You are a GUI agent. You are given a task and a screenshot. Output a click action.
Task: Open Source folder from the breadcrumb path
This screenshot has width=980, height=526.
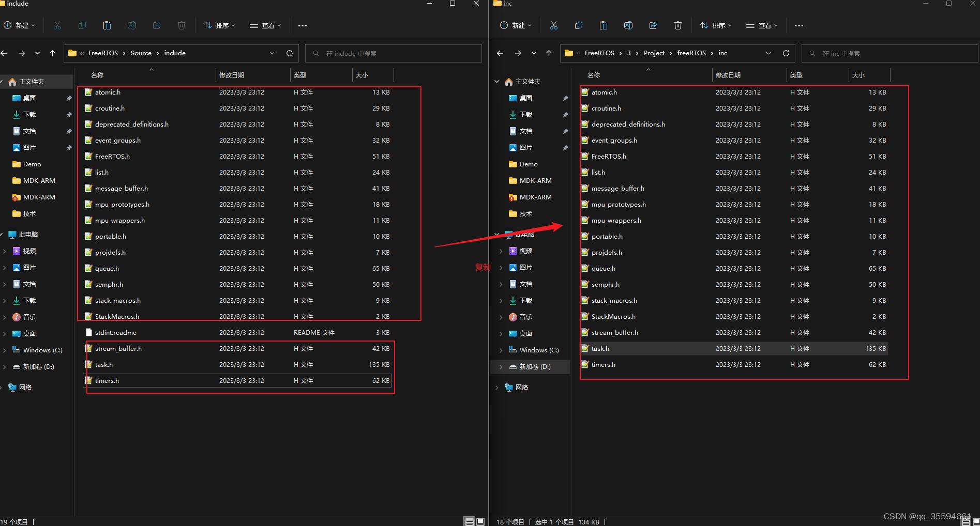[141, 53]
